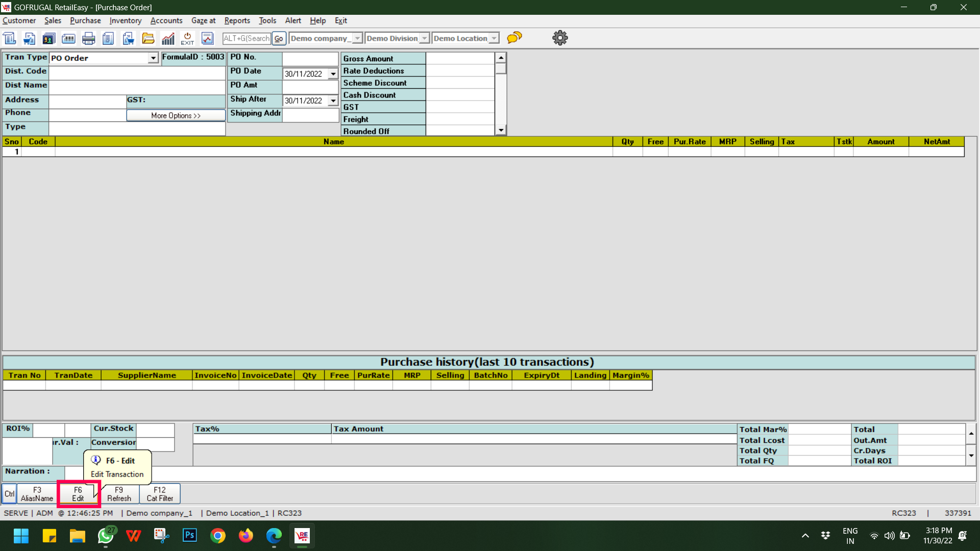Click the barcode icon in toolbar

(x=68, y=38)
